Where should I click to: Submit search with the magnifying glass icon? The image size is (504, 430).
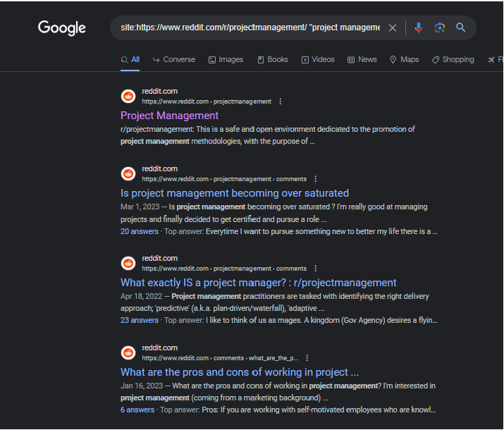(460, 27)
